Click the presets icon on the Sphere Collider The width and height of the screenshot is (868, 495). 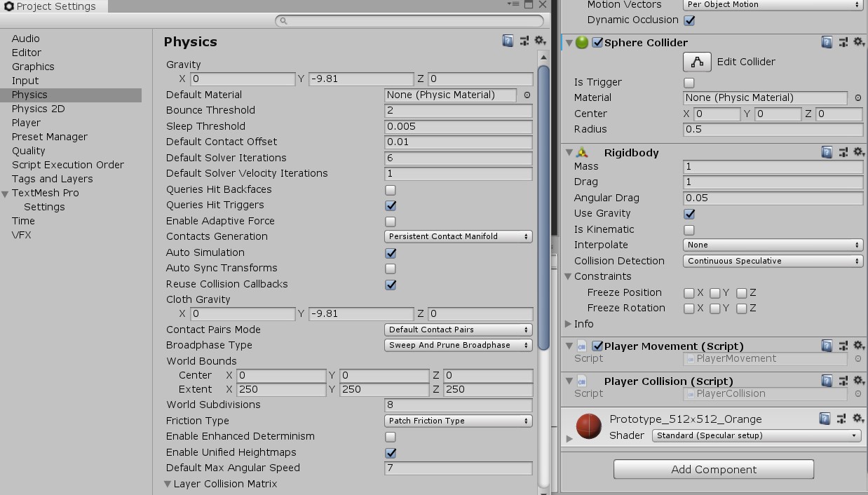pyautogui.click(x=842, y=42)
